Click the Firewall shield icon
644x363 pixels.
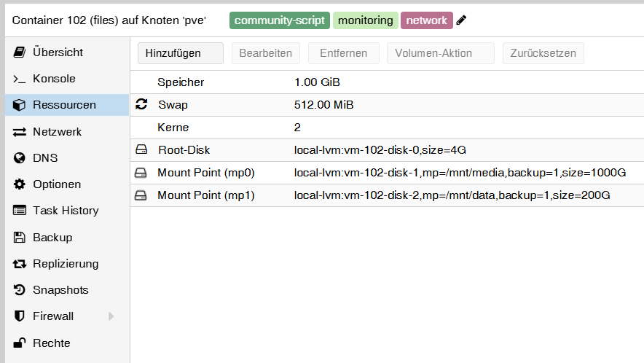[x=20, y=316]
